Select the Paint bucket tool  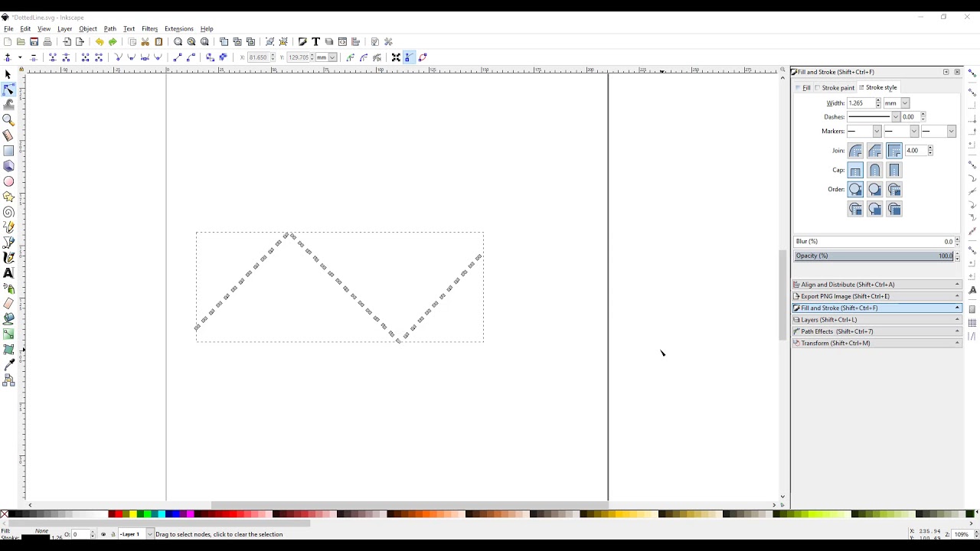[8, 319]
